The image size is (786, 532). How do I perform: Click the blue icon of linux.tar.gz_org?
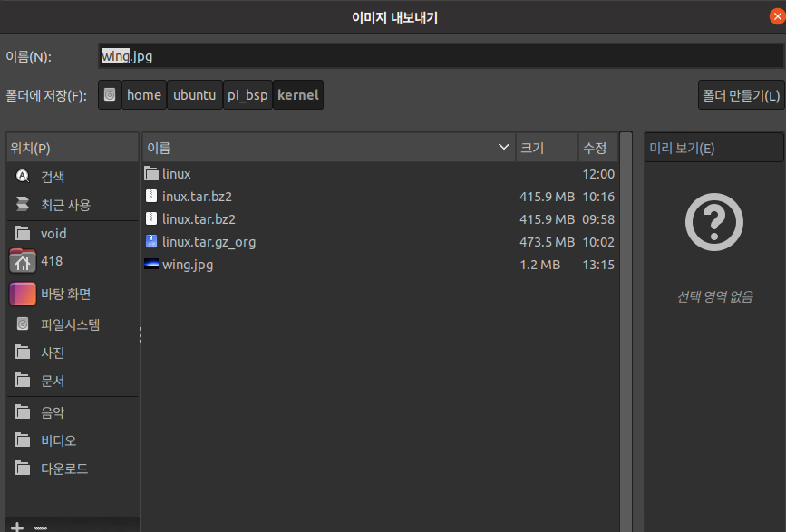coord(151,241)
